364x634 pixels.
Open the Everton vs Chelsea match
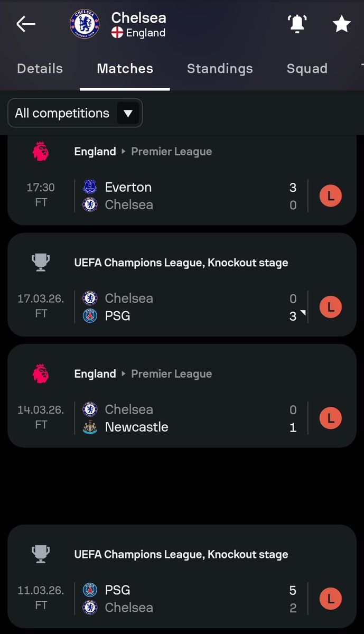(x=182, y=196)
